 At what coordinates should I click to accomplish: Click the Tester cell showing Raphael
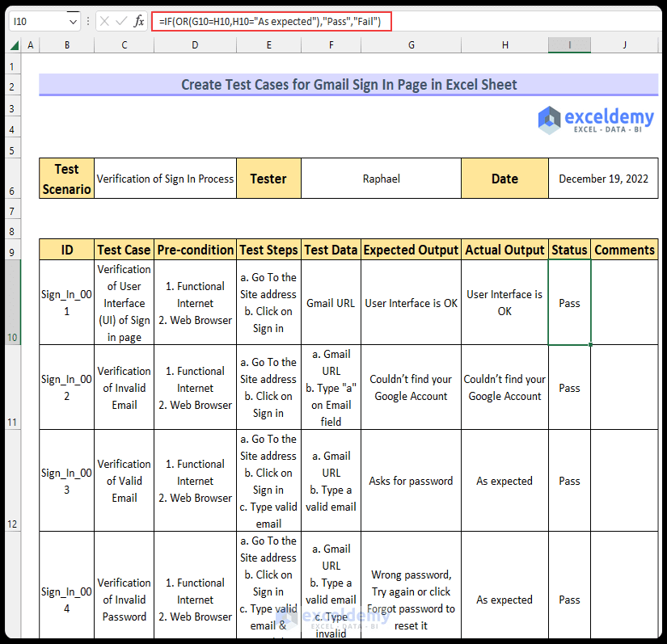(x=380, y=178)
